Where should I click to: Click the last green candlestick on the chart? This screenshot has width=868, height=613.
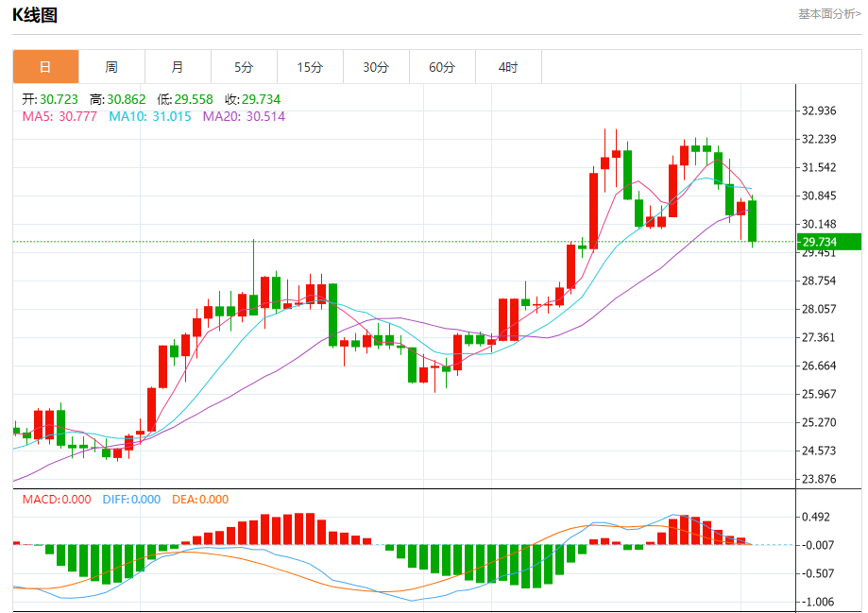[x=753, y=221]
